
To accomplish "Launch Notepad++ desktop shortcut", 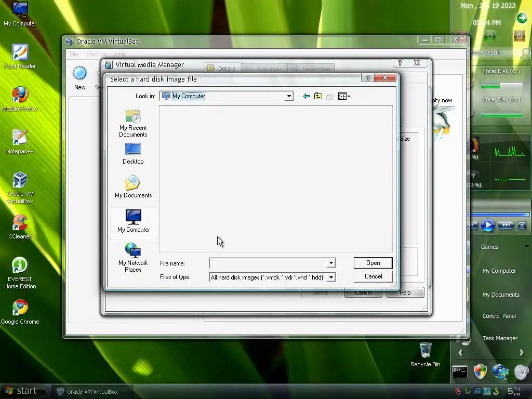I will coord(20,142).
